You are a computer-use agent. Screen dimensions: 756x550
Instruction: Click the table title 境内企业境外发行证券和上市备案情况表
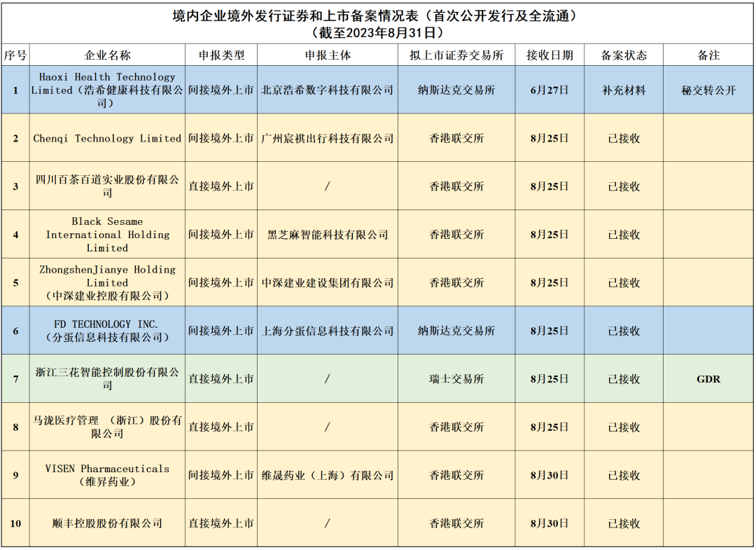pos(295,16)
